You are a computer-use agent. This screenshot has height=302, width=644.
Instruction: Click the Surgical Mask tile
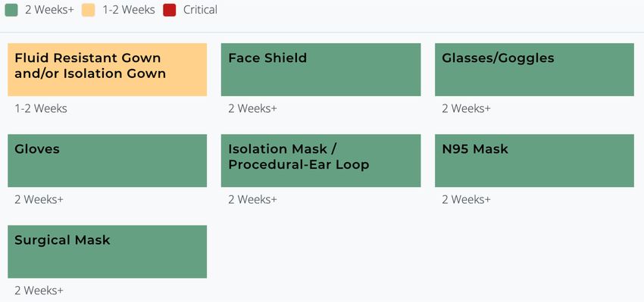pyautogui.click(x=107, y=251)
